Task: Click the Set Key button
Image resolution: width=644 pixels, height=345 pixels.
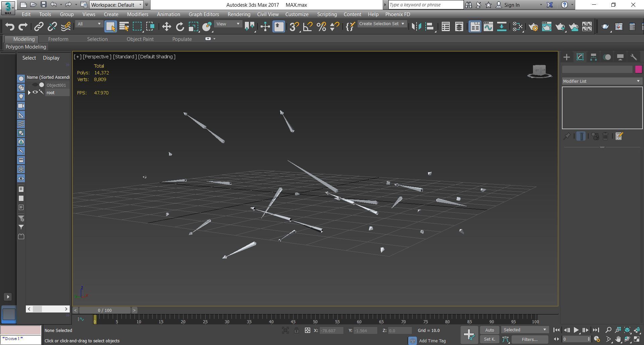Action: (x=489, y=339)
